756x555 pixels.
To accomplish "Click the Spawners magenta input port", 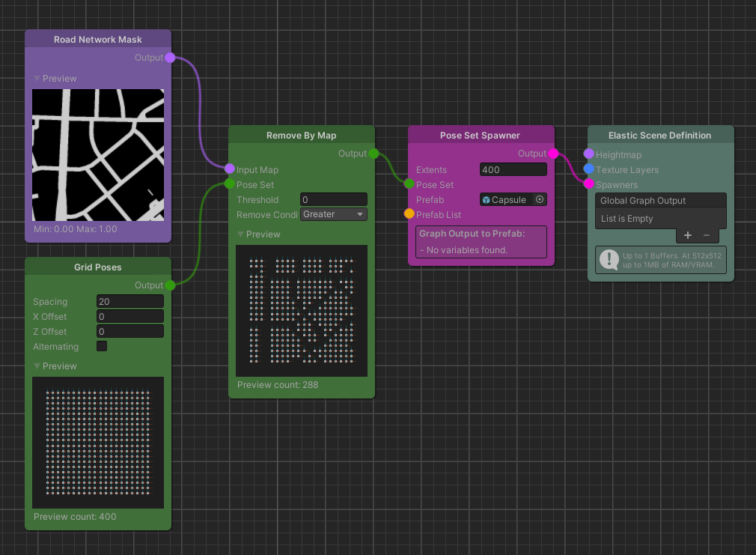I will [x=589, y=184].
